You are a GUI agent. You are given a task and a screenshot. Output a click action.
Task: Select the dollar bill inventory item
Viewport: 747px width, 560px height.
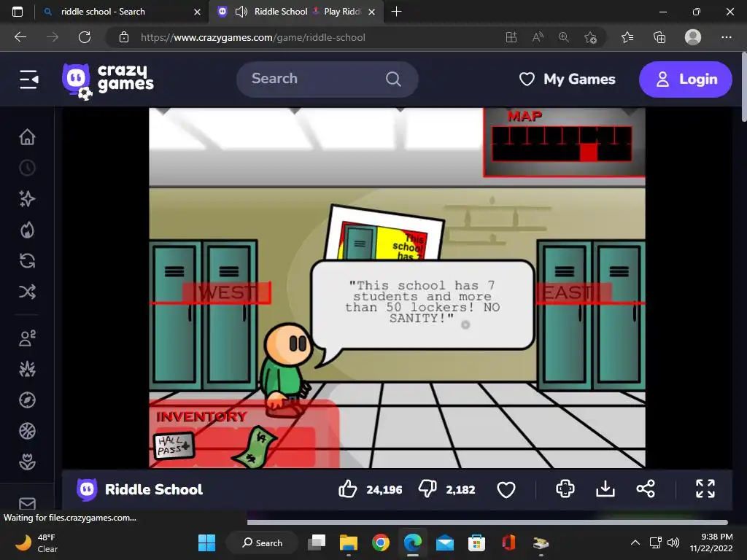tap(255, 447)
